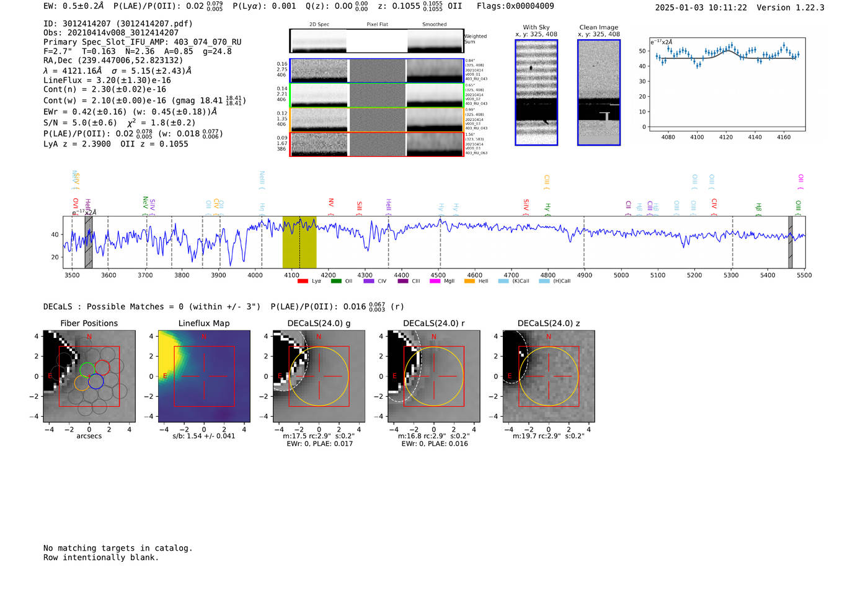Select the orange-bordered 2D spectrum row
868x591 pixels.
tap(376, 120)
